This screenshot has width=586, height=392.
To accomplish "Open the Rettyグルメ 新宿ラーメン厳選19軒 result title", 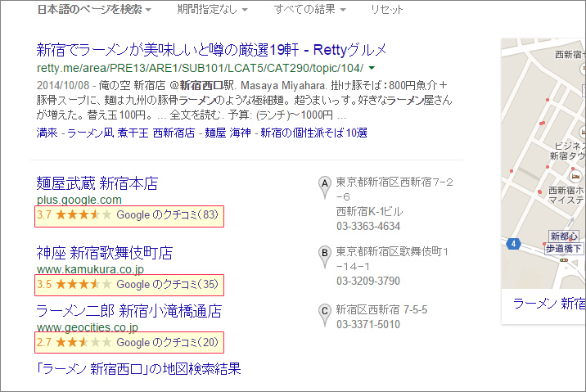I will (211, 50).
